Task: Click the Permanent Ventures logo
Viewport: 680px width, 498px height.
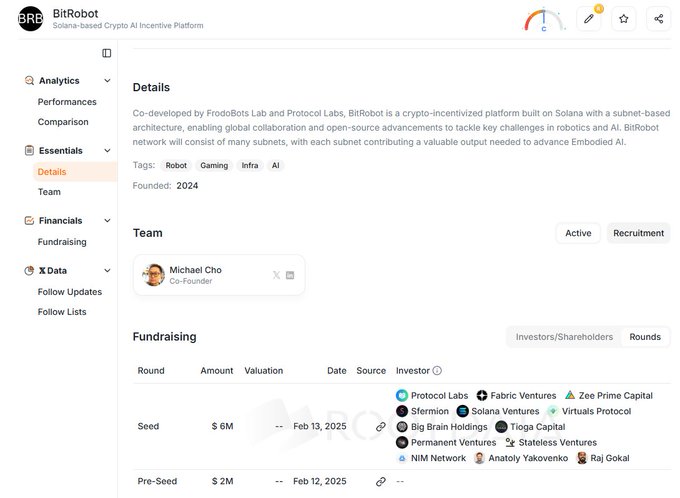Action: [x=402, y=442]
